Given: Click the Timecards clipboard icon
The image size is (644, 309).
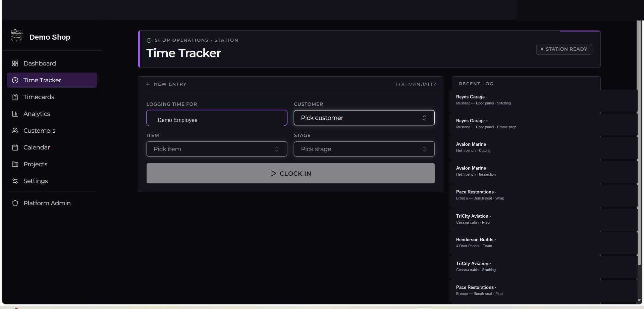Looking at the screenshot, I should click(x=15, y=97).
